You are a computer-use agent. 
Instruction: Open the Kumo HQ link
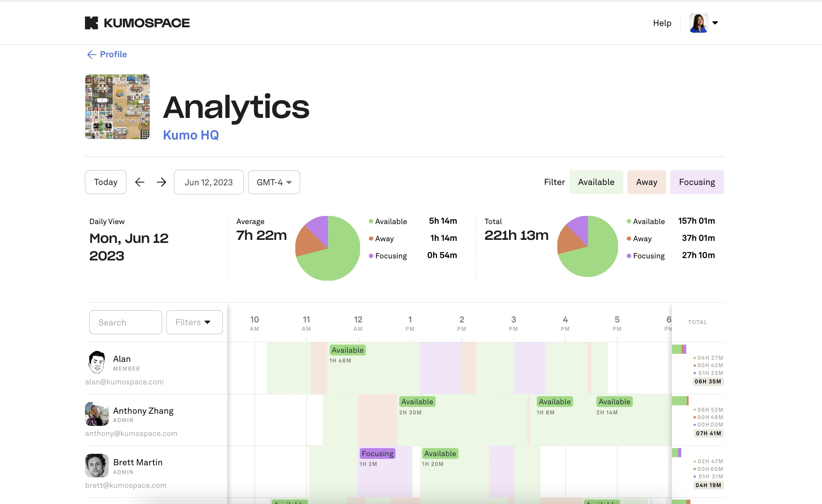coord(191,135)
